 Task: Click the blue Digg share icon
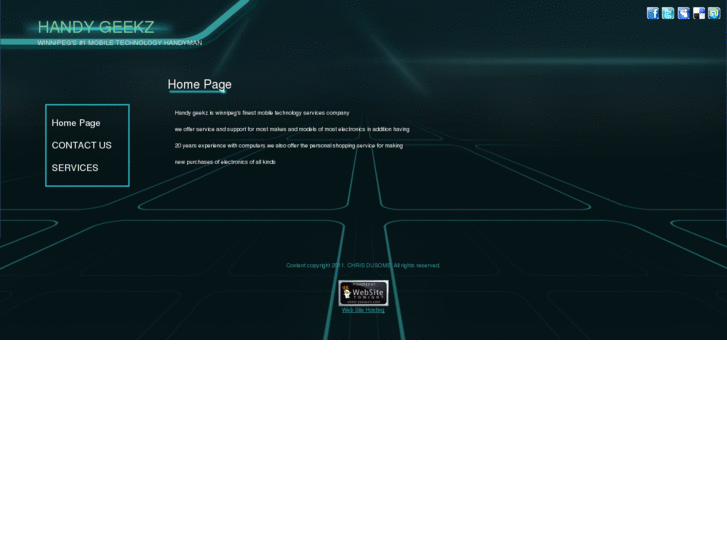683,13
